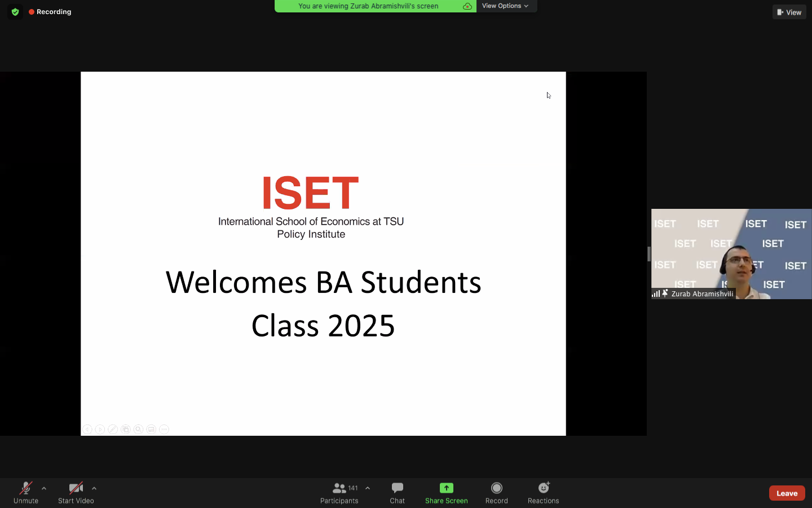Open the Participants panel
The image size is (812, 508).
339,493
